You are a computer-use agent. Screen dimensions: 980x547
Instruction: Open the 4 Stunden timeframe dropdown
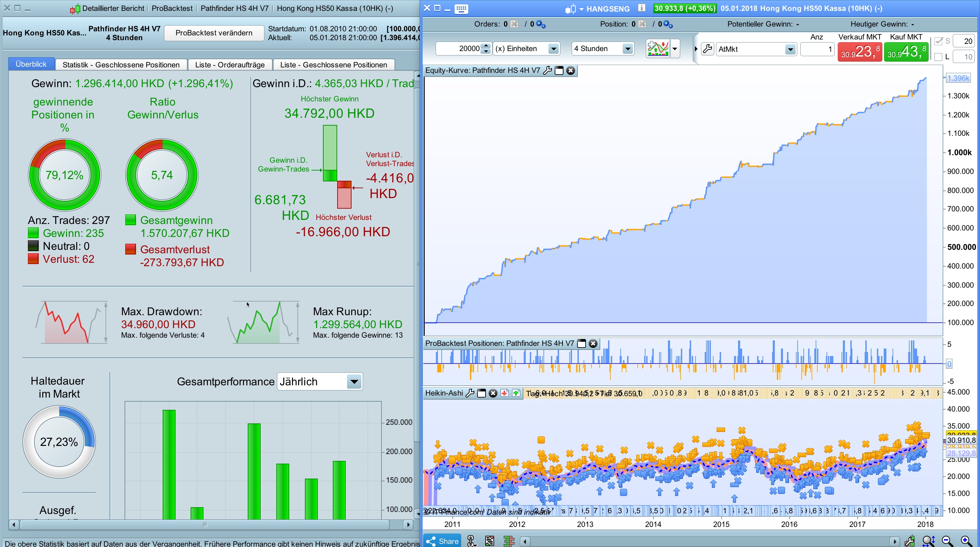(x=627, y=49)
